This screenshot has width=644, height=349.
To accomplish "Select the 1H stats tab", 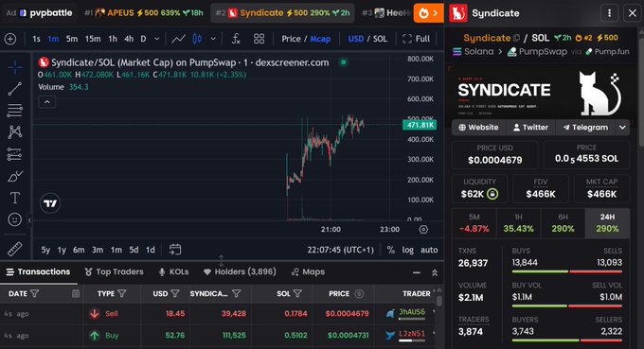I will coord(518,223).
